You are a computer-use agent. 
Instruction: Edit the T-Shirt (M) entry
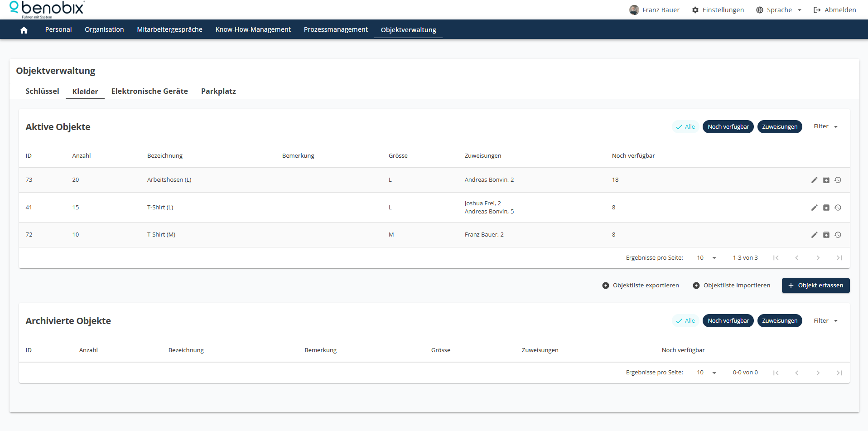click(x=814, y=235)
